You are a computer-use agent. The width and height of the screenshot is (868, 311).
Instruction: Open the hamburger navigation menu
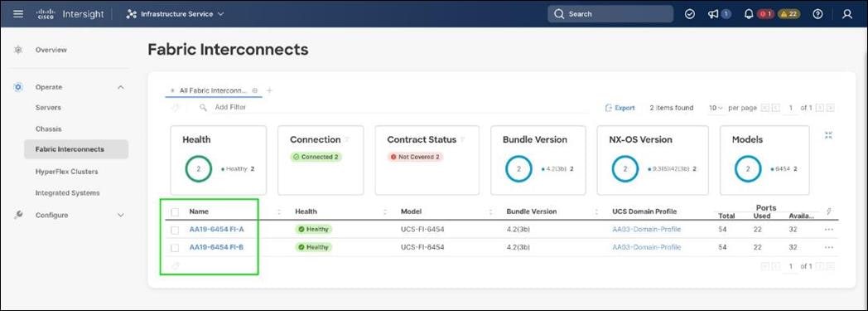pyautogui.click(x=18, y=14)
